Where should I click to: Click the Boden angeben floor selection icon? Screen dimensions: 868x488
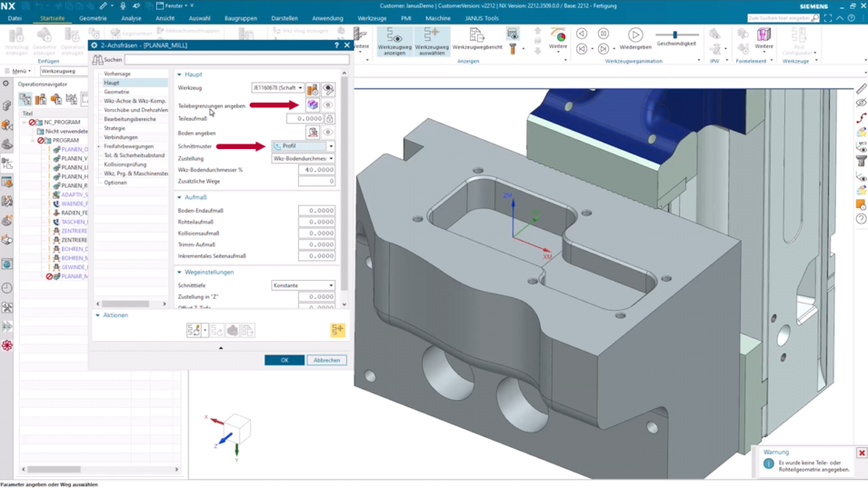pos(313,133)
